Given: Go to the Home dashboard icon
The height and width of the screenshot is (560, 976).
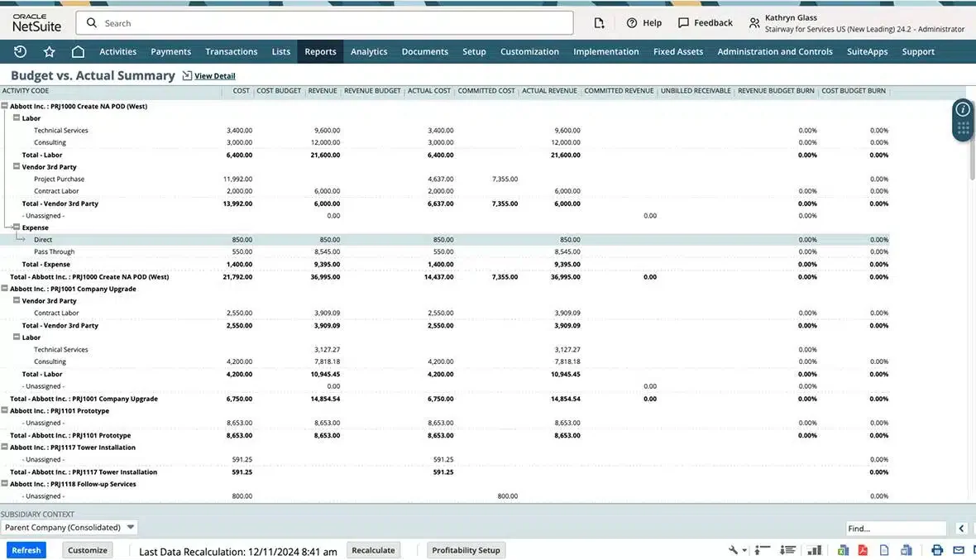Looking at the screenshot, I should [x=78, y=51].
